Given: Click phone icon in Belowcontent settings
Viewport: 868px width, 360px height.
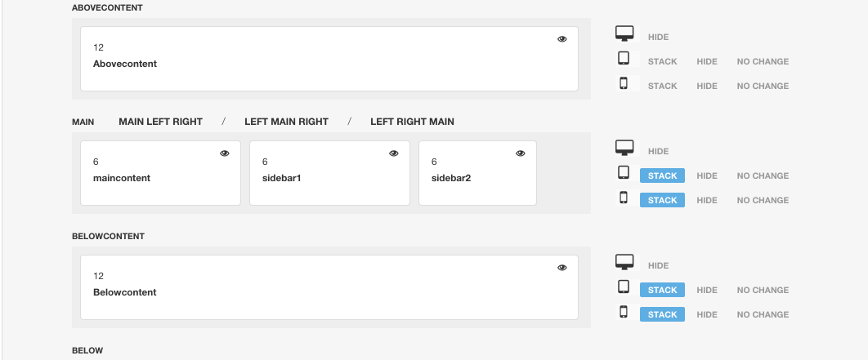Looking at the screenshot, I should (x=624, y=312).
